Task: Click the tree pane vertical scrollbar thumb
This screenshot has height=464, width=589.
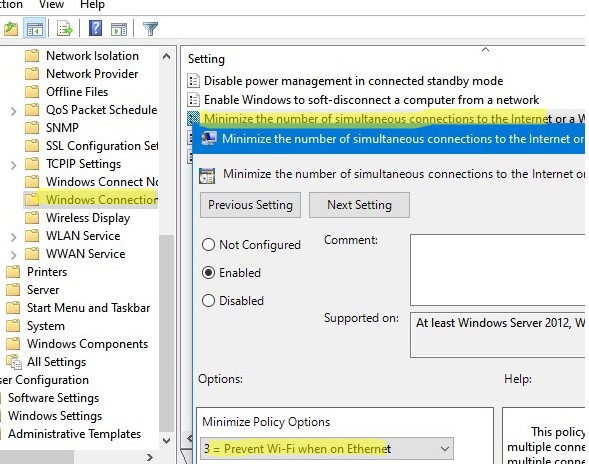Action: click(x=166, y=333)
